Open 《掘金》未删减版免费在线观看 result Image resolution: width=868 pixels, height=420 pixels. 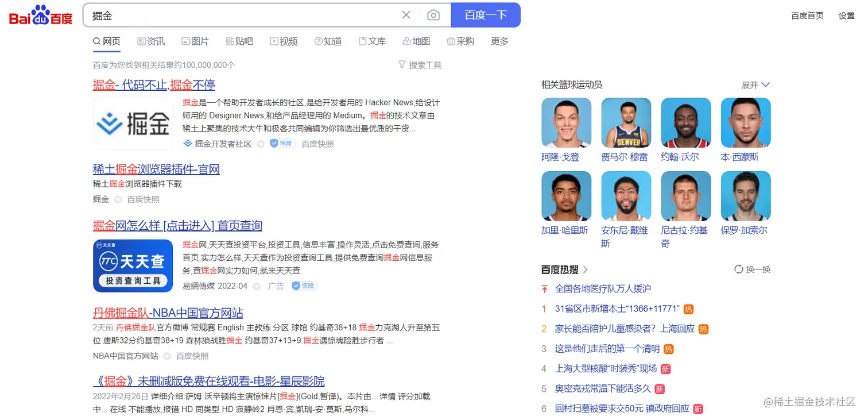pos(209,381)
